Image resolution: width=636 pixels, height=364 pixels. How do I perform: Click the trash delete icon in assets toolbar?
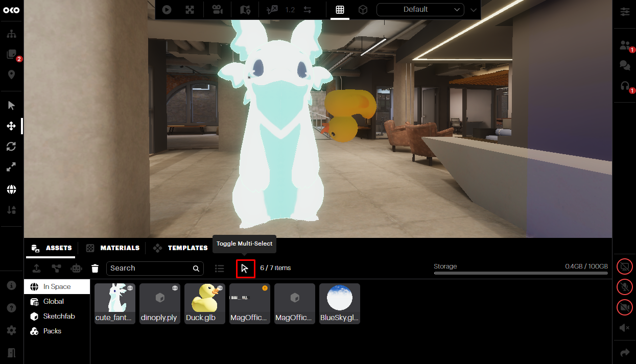(x=95, y=269)
